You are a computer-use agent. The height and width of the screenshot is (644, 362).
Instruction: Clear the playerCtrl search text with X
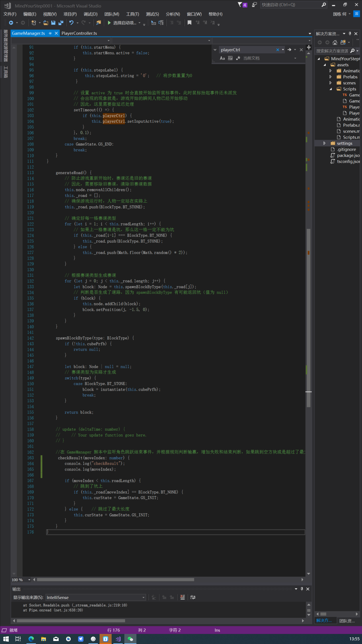click(278, 50)
